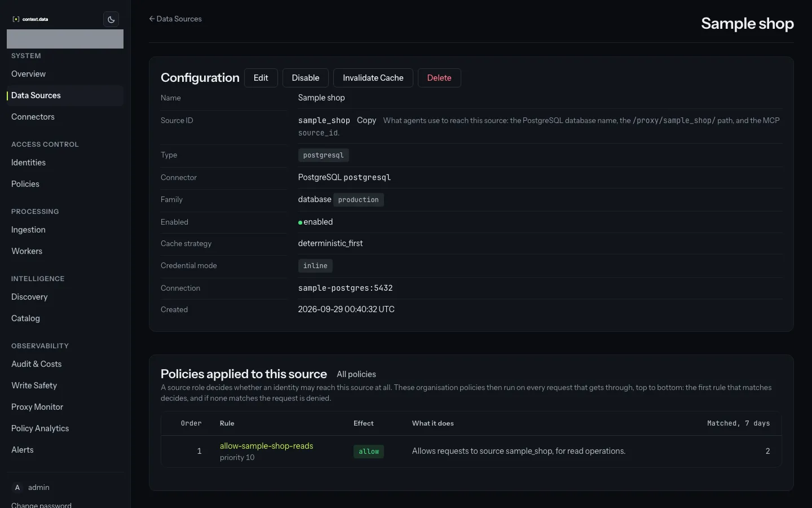
Task: Open Alerts page
Action: coord(65,450)
